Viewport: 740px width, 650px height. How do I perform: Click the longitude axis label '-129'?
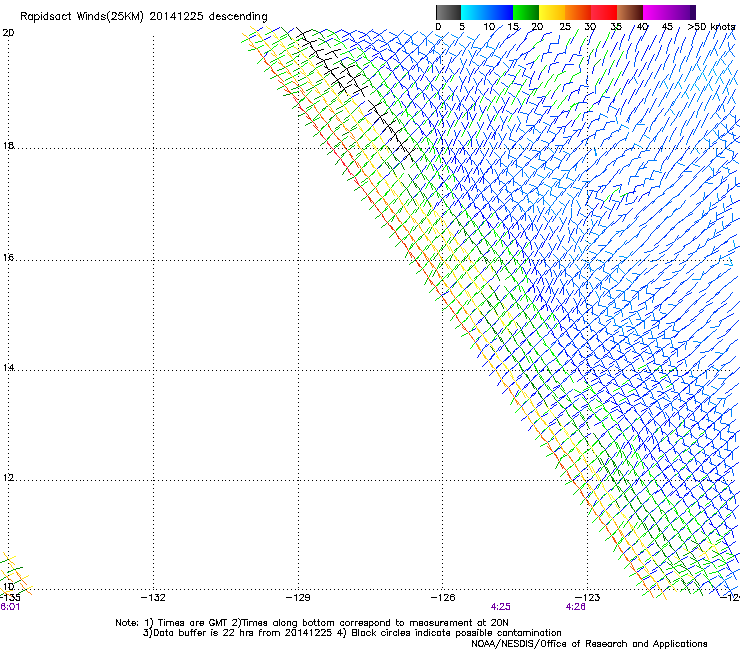coord(298,598)
